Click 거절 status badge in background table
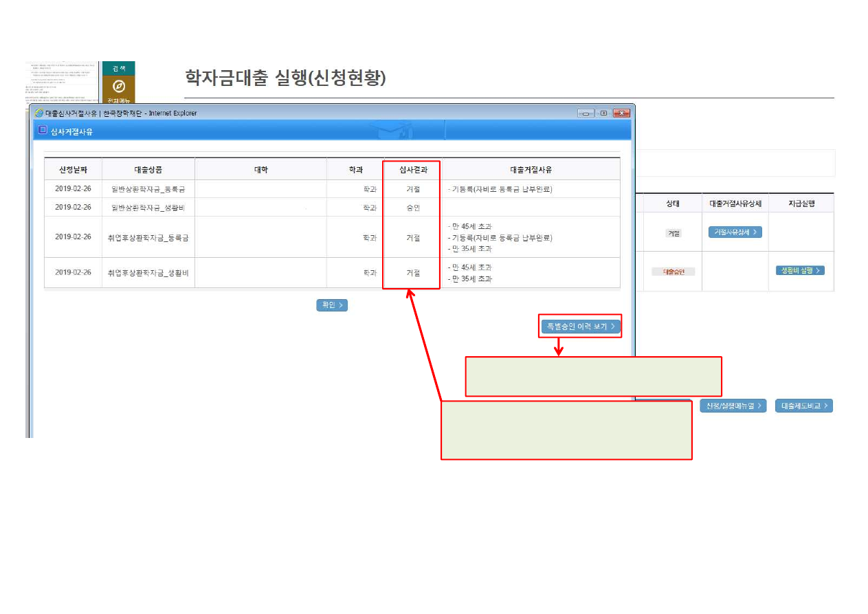The image size is (868, 614). [x=673, y=233]
